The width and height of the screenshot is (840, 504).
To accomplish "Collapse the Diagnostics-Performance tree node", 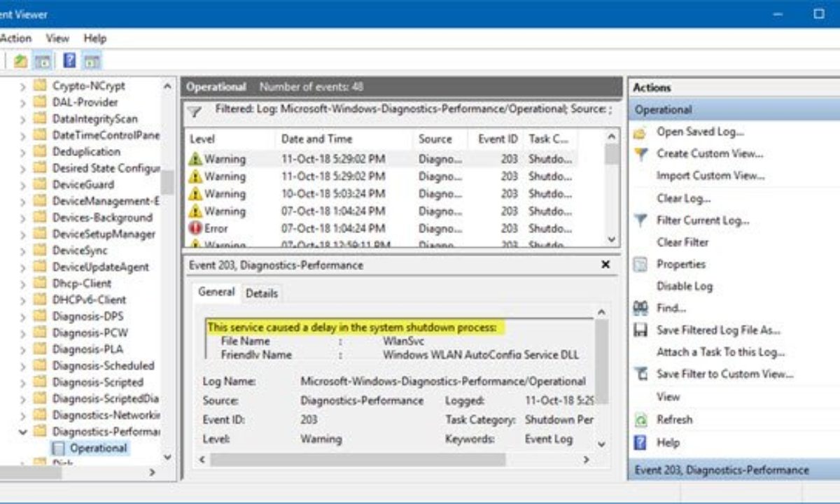I will (x=23, y=432).
